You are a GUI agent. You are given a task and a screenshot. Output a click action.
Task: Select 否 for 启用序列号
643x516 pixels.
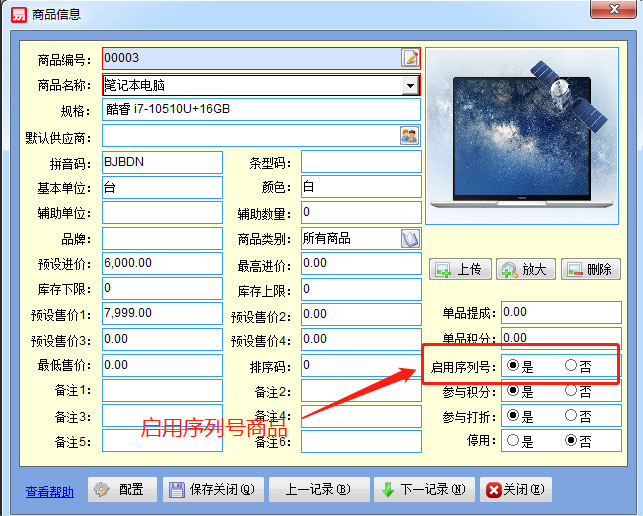click(x=571, y=366)
